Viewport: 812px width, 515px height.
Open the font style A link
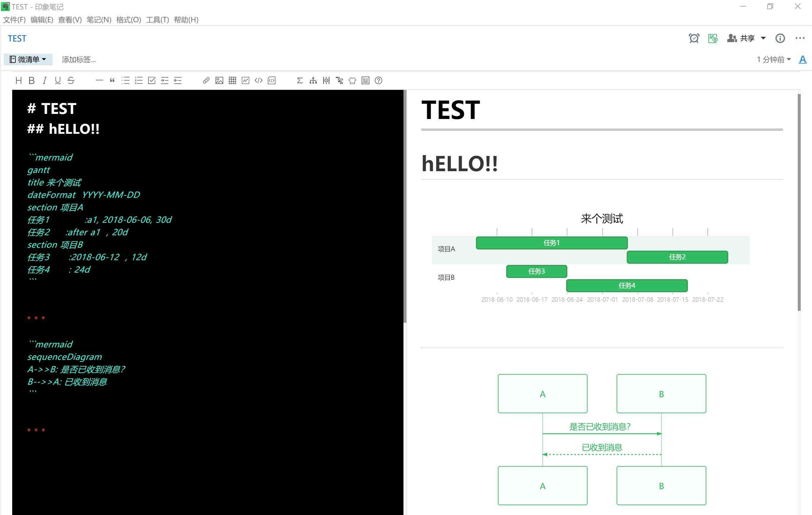click(802, 60)
